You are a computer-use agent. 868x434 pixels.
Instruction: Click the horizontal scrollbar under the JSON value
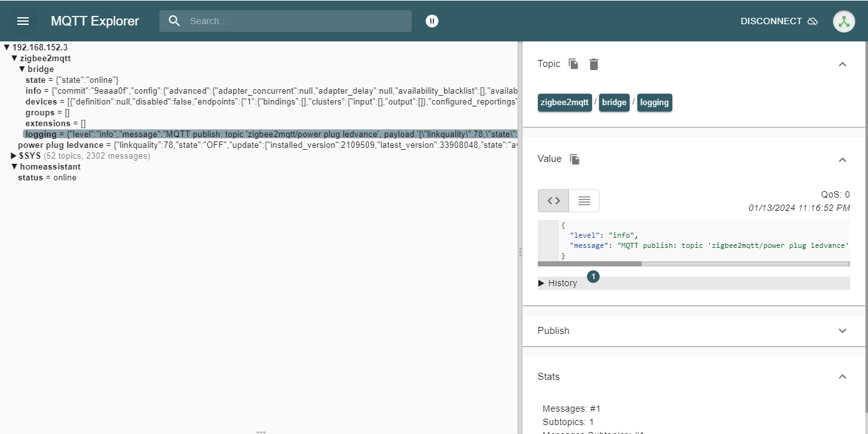point(590,263)
